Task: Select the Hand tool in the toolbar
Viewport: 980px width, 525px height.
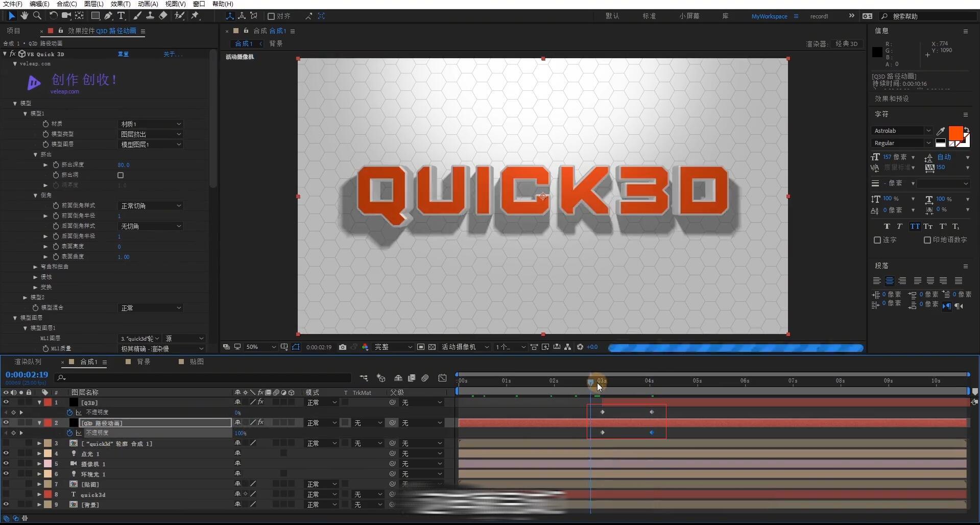Action: (x=24, y=16)
